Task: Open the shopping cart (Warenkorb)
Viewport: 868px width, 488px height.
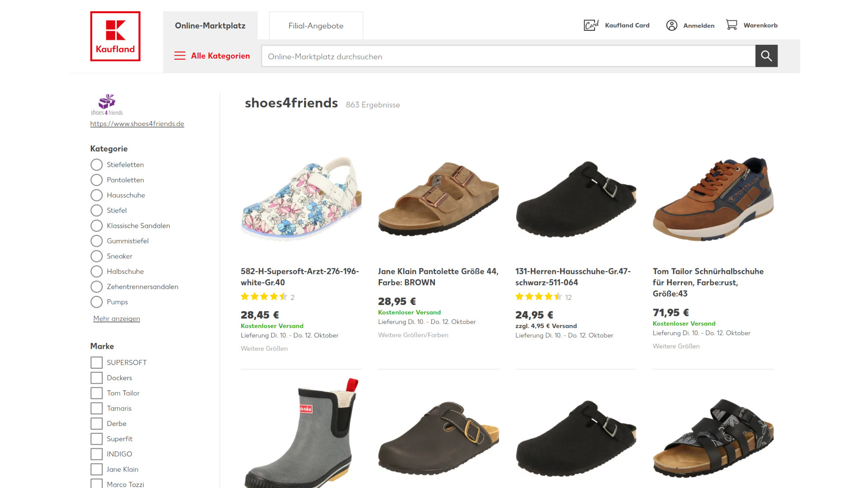Action: 751,25
